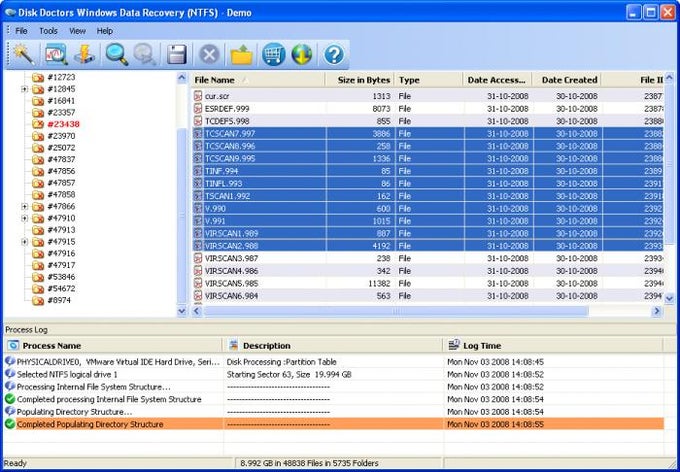
Task: Click the disk analysis monitor toolbar icon
Action: [x=56, y=55]
